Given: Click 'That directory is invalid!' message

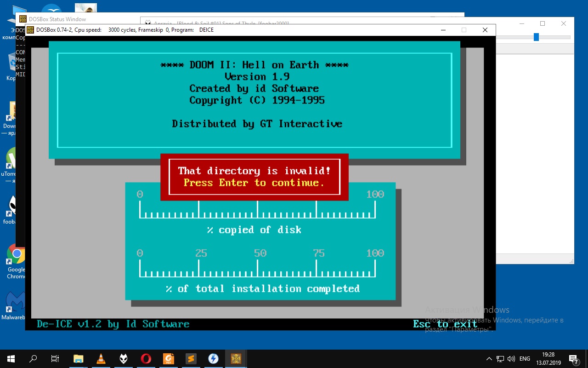Looking at the screenshot, I should 254,171.
